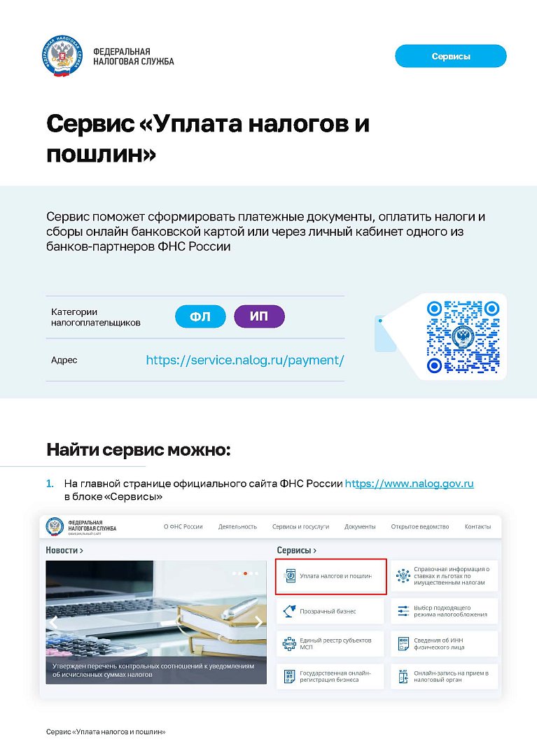Click the QR code image
The image size is (537, 756).
point(463,337)
